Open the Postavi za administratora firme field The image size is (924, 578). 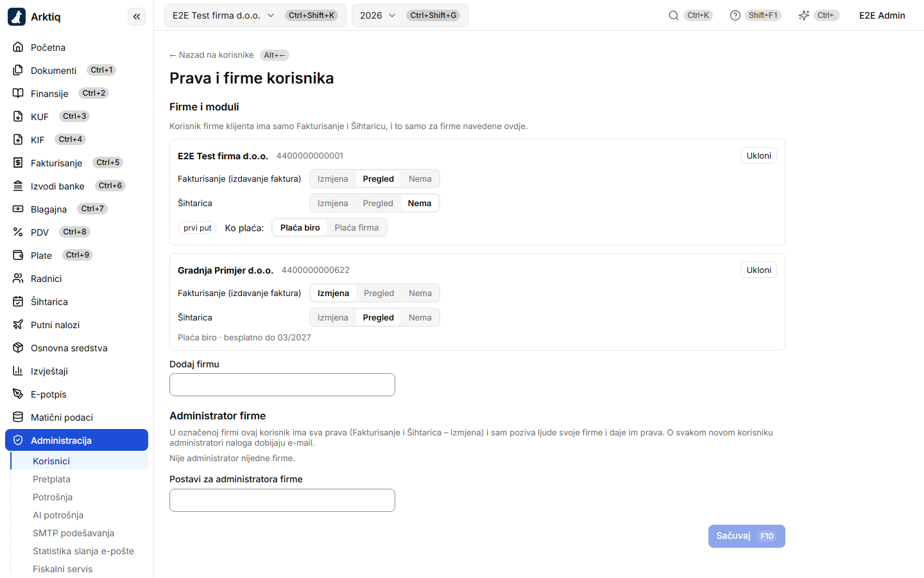pos(282,500)
